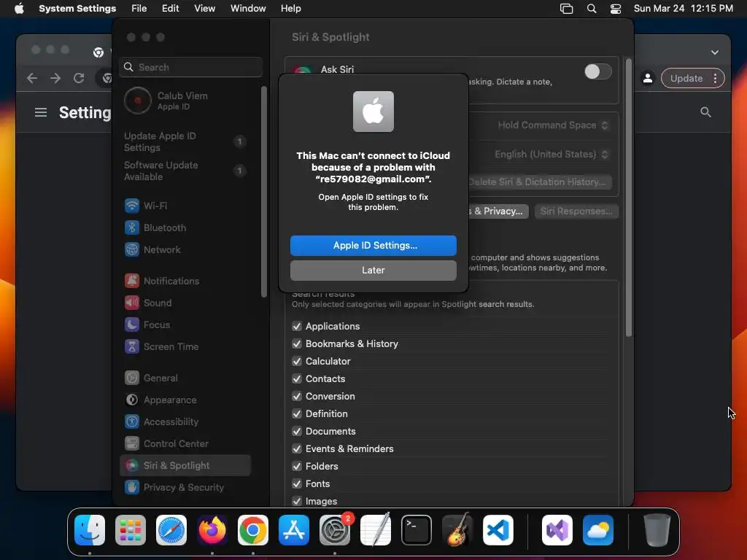The width and height of the screenshot is (747, 560).
Task: Uncheck the Documents checkbox
Action: pos(297,432)
